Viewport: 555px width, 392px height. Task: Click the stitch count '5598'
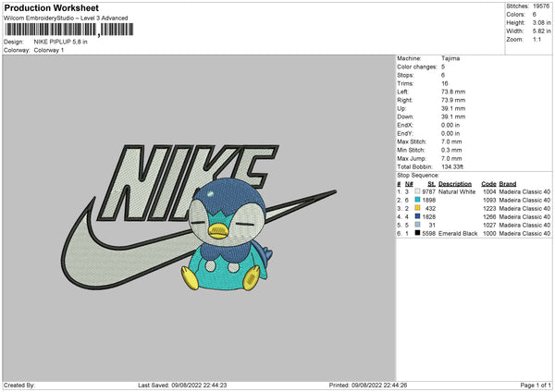428,234
